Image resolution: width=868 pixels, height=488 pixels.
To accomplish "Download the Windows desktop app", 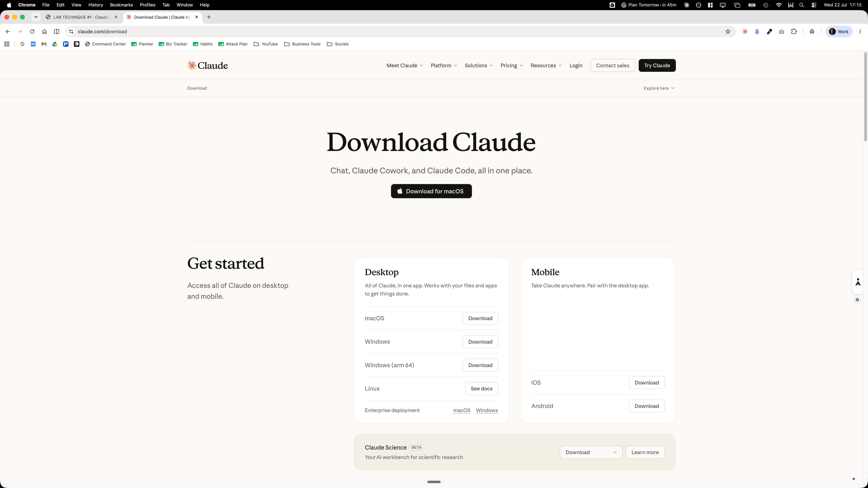I will 480,342.
